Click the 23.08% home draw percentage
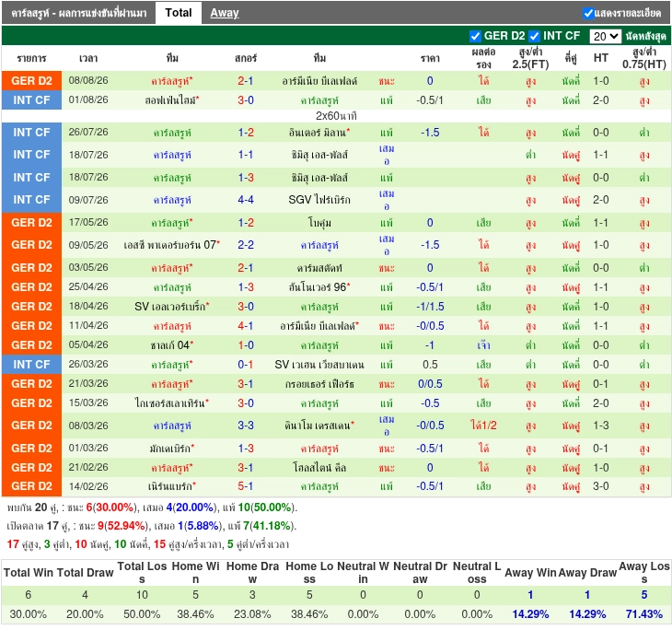672x630 pixels. coord(252,614)
